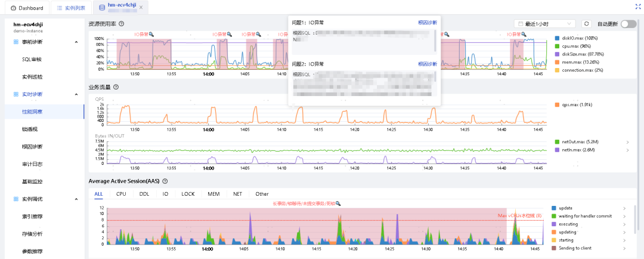Open the 最近1小时 time range dropdown
Image resolution: width=644 pixels, height=259 pixels.
[544, 24]
